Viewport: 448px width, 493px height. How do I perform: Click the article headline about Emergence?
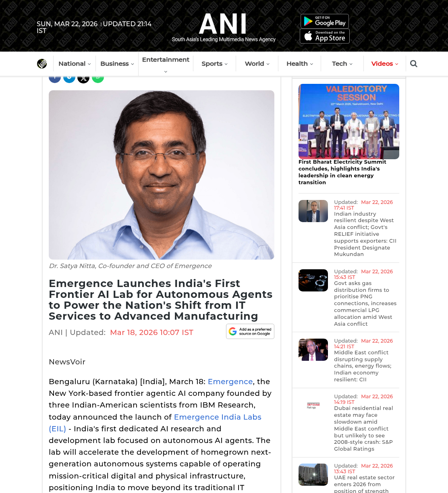[x=161, y=300]
